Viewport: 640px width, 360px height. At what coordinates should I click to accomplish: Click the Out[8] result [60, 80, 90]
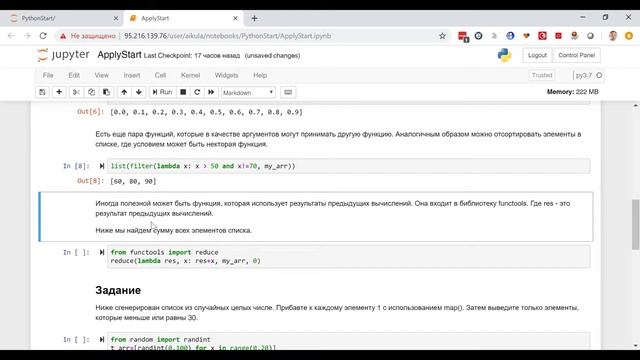click(x=133, y=181)
